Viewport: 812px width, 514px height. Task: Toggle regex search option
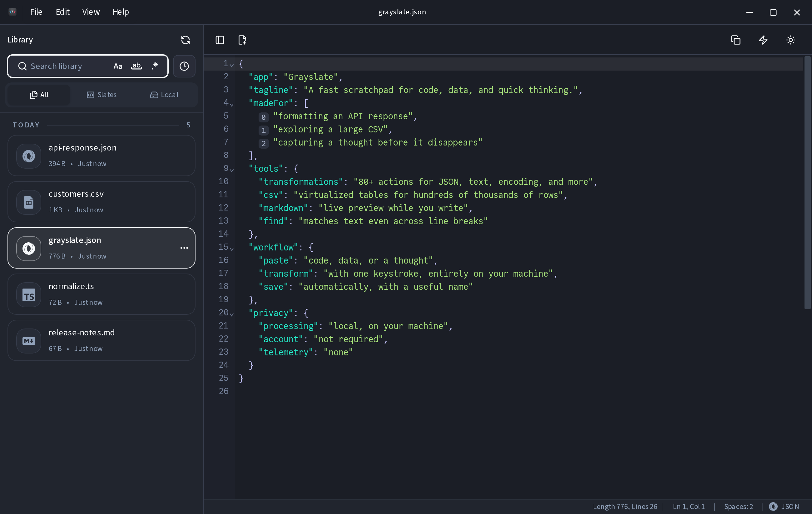tap(155, 66)
